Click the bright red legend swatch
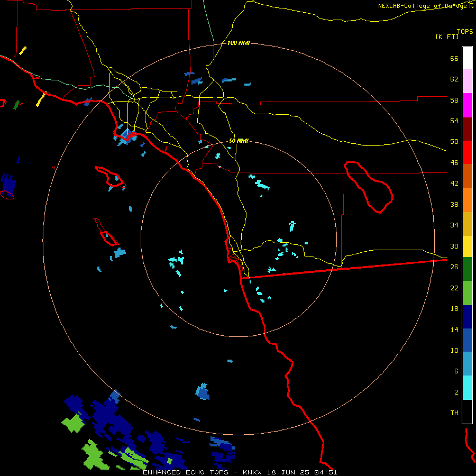Viewport: 476px width, 476px height. click(x=467, y=152)
